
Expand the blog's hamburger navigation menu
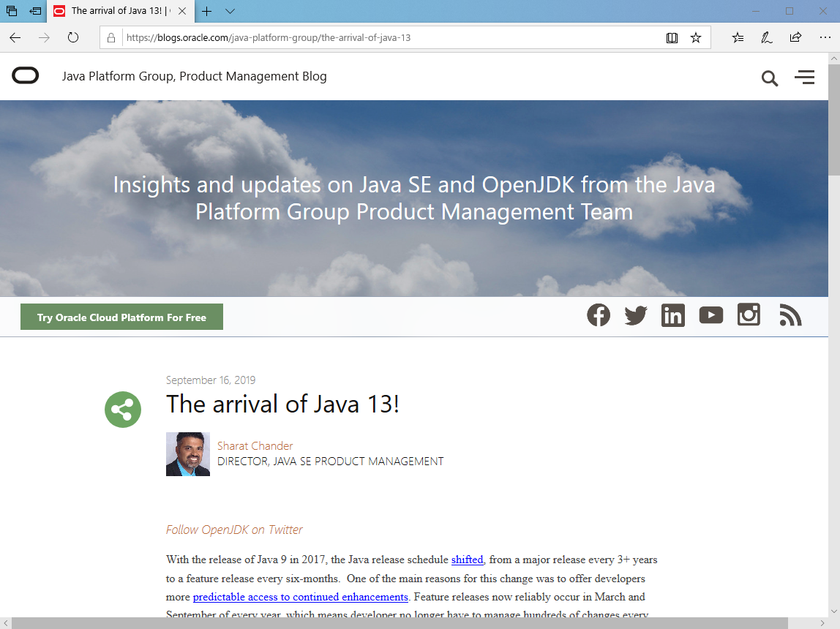point(805,77)
